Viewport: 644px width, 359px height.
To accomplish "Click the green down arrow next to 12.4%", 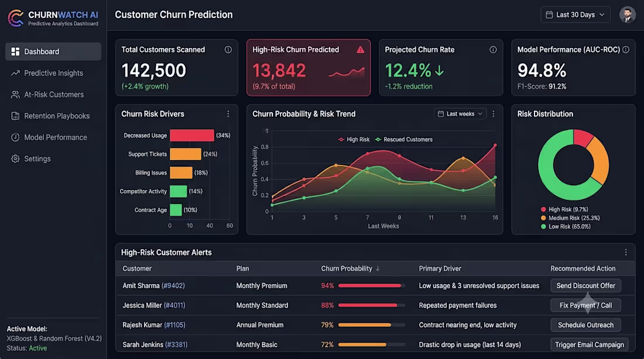I will [440, 71].
